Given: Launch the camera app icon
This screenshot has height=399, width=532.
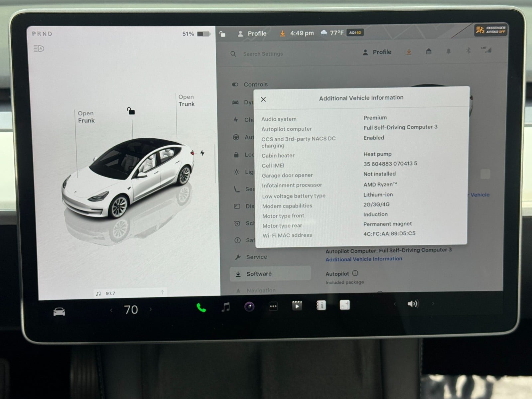Looking at the screenshot, I should (x=249, y=307).
